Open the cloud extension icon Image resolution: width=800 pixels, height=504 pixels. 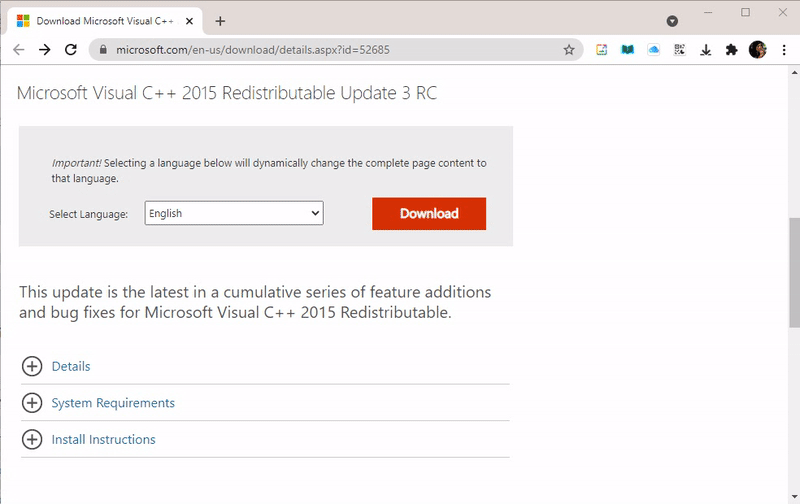coord(654,50)
